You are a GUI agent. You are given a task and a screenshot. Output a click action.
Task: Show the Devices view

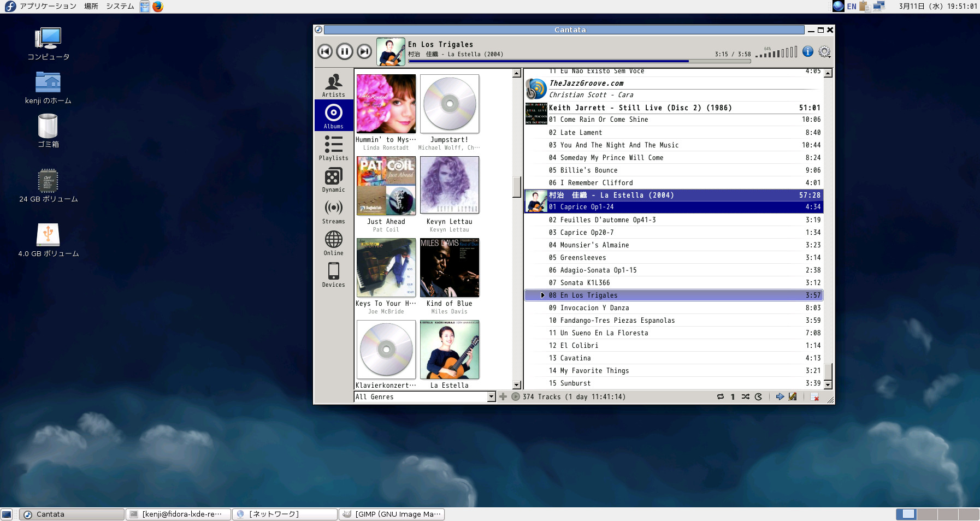point(333,275)
